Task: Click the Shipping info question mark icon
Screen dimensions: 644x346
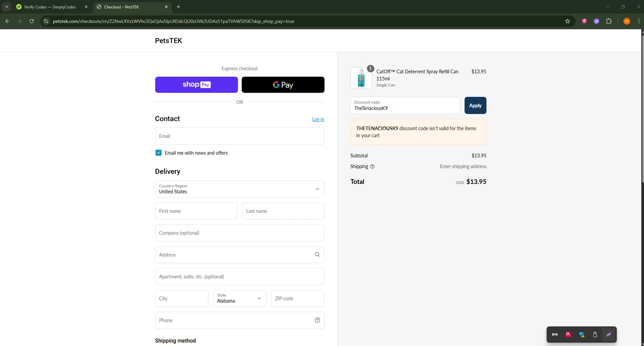Action: 372,166
